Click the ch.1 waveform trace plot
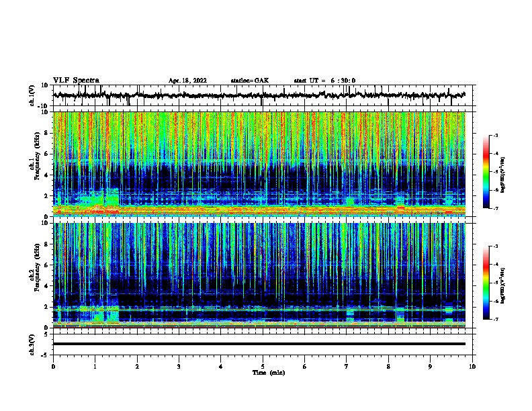The height and width of the screenshot is (411, 532). pos(259,95)
